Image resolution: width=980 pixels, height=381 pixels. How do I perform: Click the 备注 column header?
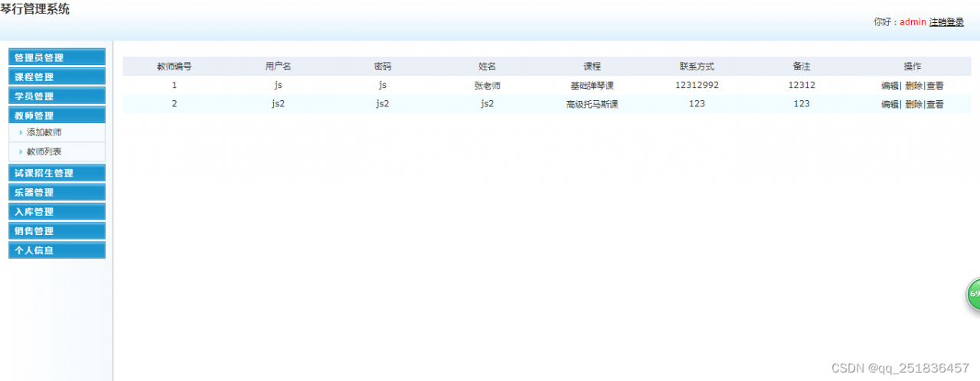coord(802,67)
